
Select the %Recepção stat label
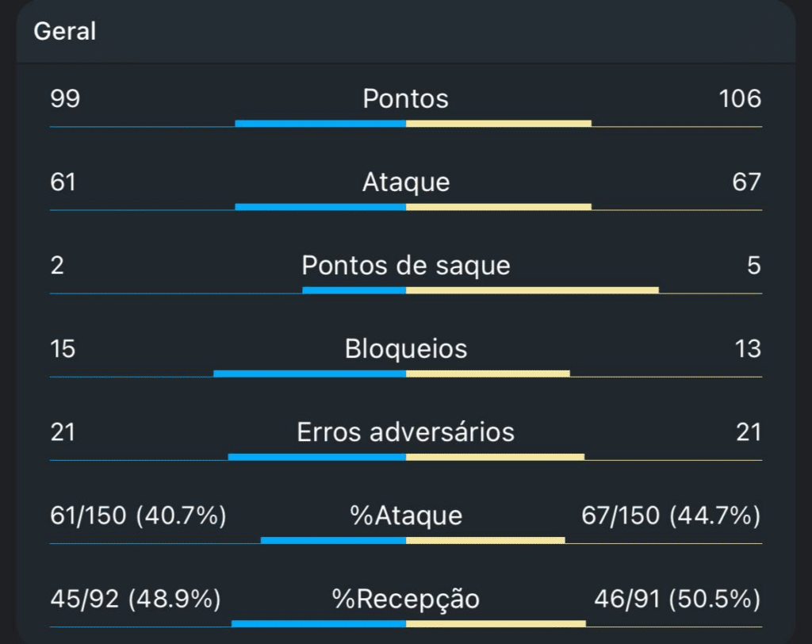[405, 600]
